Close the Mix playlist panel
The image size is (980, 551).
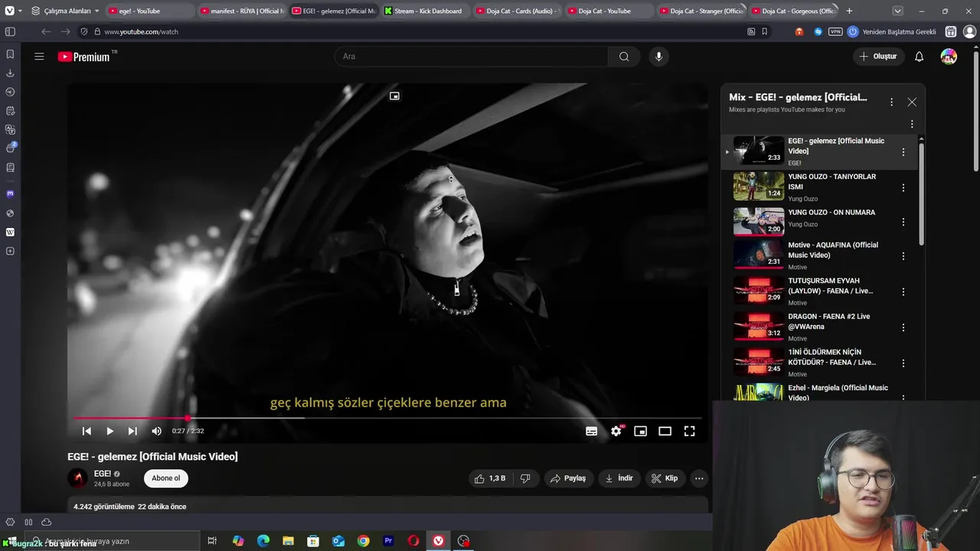tap(912, 102)
